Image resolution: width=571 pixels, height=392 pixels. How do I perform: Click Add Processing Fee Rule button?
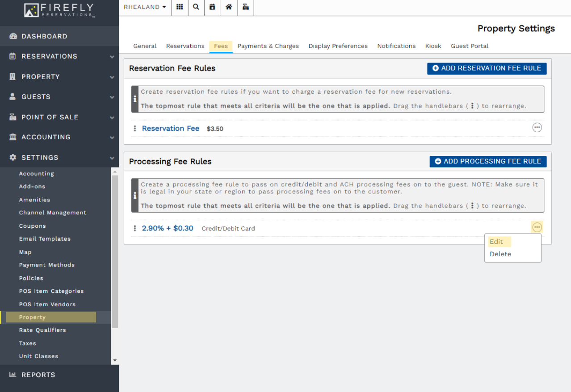[488, 161]
